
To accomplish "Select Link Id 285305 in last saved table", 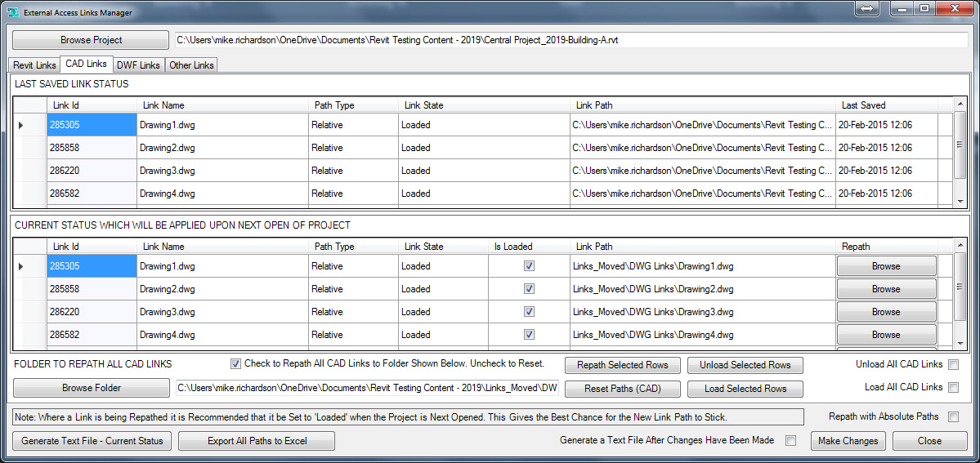I will pyautogui.click(x=92, y=125).
